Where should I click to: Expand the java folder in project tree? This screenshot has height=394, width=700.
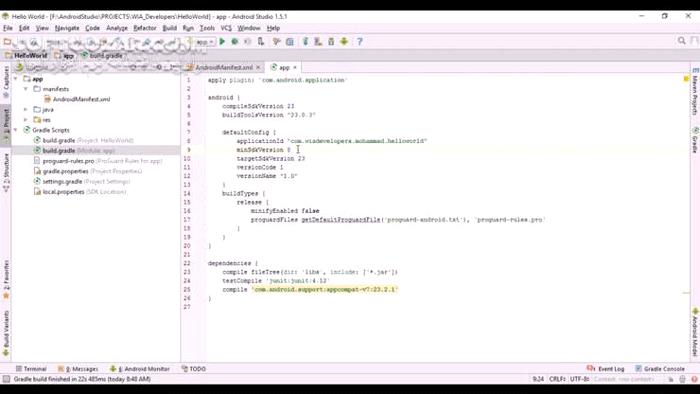(25, 109)
